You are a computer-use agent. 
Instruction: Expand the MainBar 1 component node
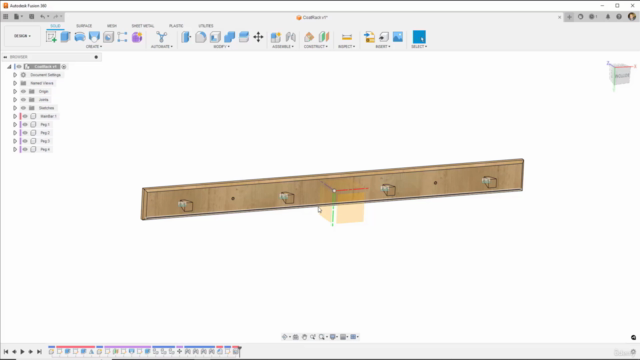15,116
